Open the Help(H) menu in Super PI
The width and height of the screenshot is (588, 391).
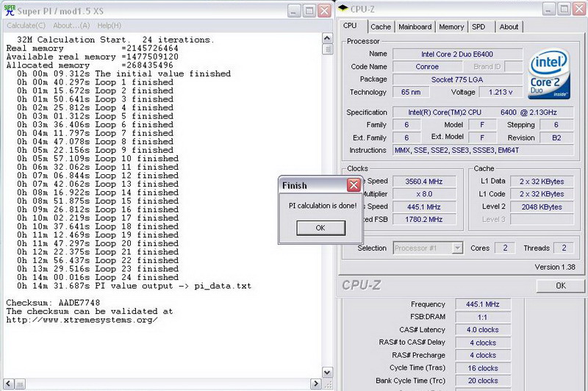(x=109, y=26)
